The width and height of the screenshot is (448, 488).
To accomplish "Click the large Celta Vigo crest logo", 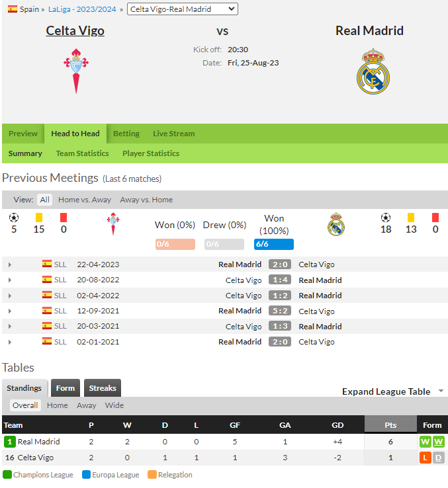I will click(76, 71).
